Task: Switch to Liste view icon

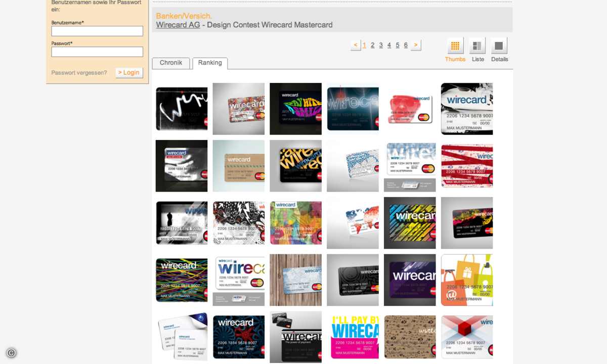Action: tap(477, 45)
